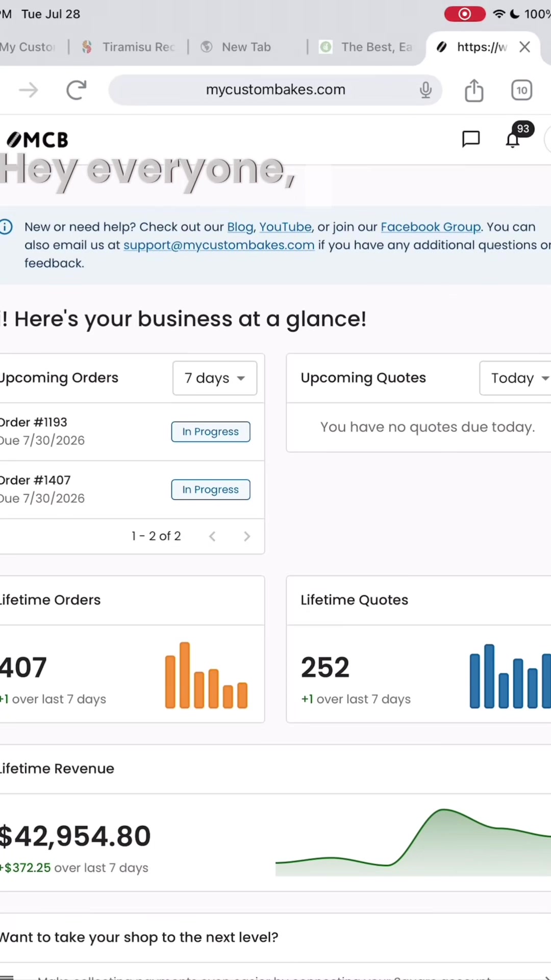Open the browser share icon
Screen dimensions: 551x980
click(x=474, y=90)
